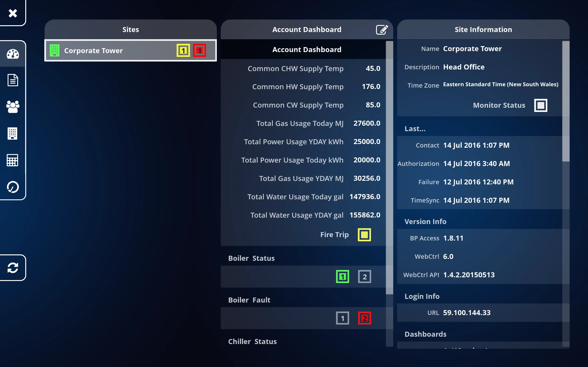
Task: Select the Sites panel header
Action: [x=130, y=29]
